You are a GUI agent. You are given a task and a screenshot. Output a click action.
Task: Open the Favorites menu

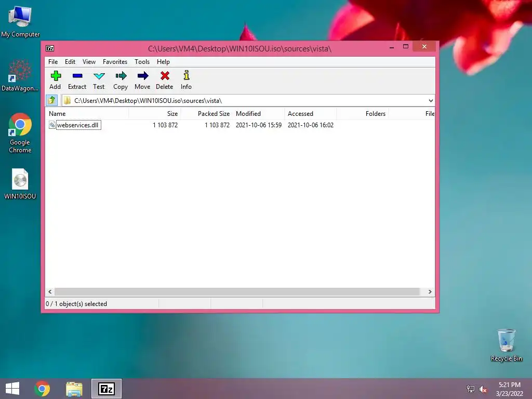(115, 62)
